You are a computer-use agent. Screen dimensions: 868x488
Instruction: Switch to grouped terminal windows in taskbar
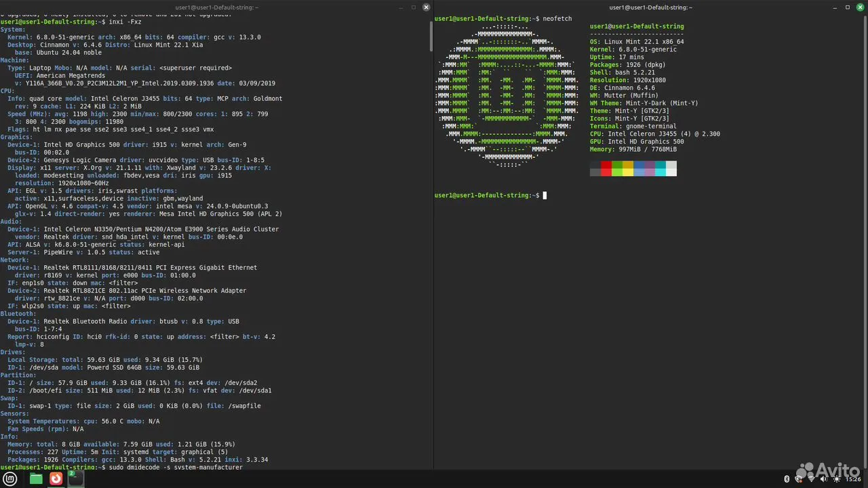(75, 479)
